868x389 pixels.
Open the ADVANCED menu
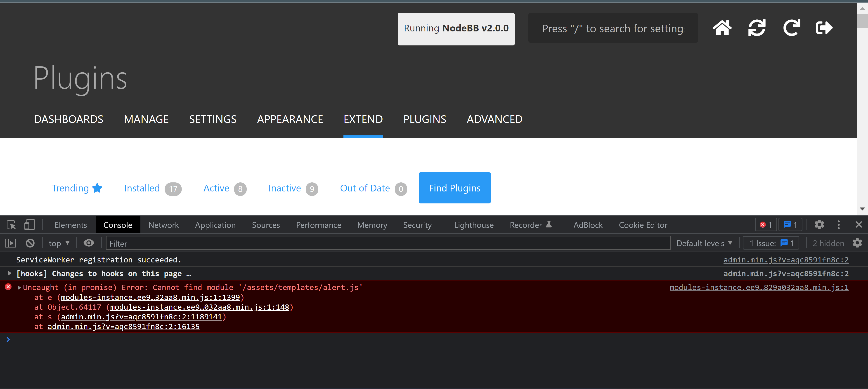[x=494, y=119]
